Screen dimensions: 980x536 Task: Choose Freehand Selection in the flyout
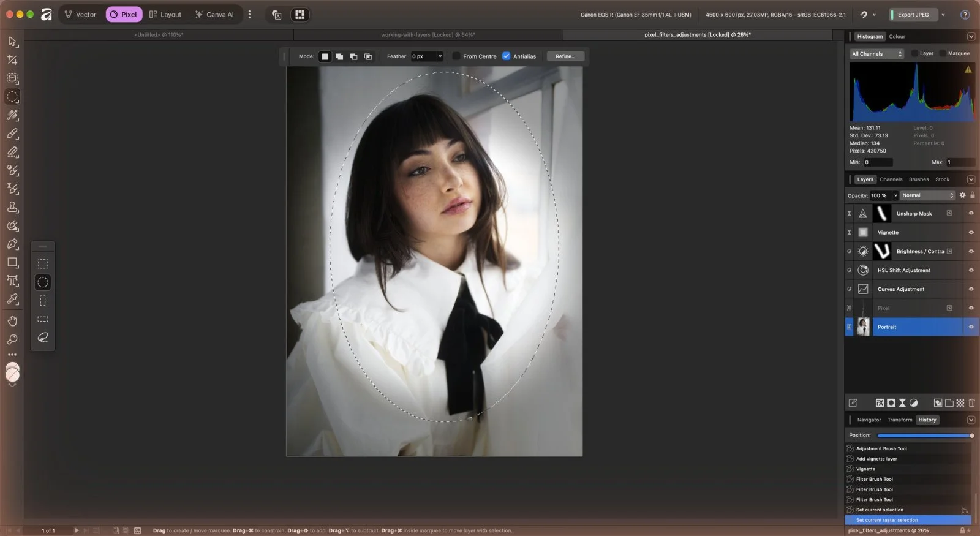click(x=43, y=338)
